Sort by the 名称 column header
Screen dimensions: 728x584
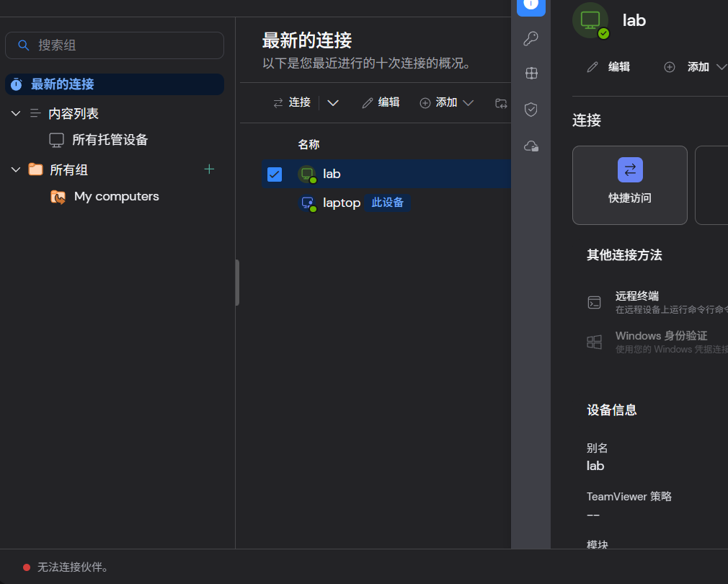pos(308,144)
